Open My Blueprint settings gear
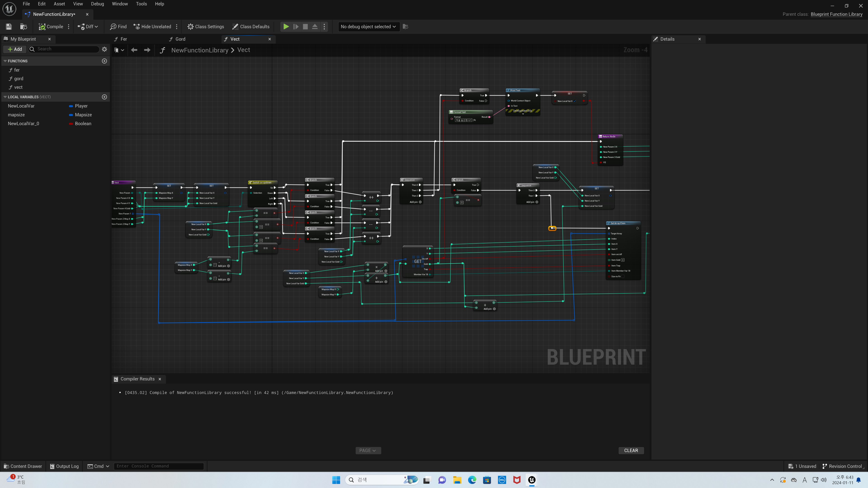 click(104, 49)
